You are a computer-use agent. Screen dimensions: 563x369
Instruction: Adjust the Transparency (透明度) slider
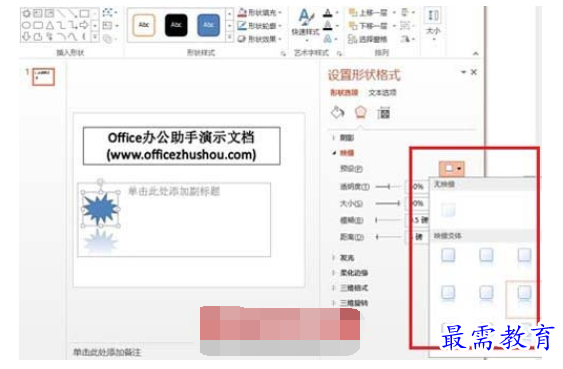388,187
